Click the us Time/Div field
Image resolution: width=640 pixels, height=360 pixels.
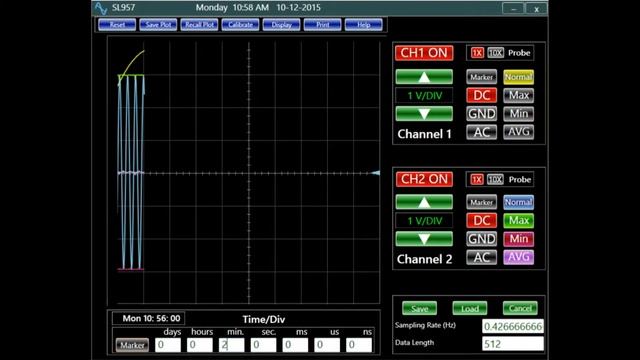point(327,345)
